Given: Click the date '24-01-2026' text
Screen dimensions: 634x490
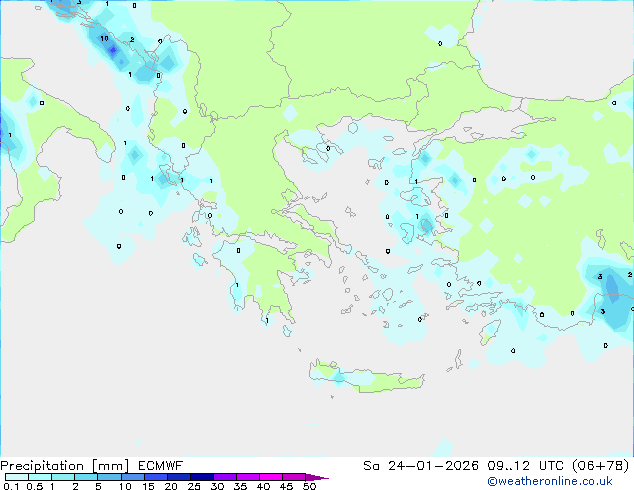Looking at the screenshot, I should pos(433,466).
